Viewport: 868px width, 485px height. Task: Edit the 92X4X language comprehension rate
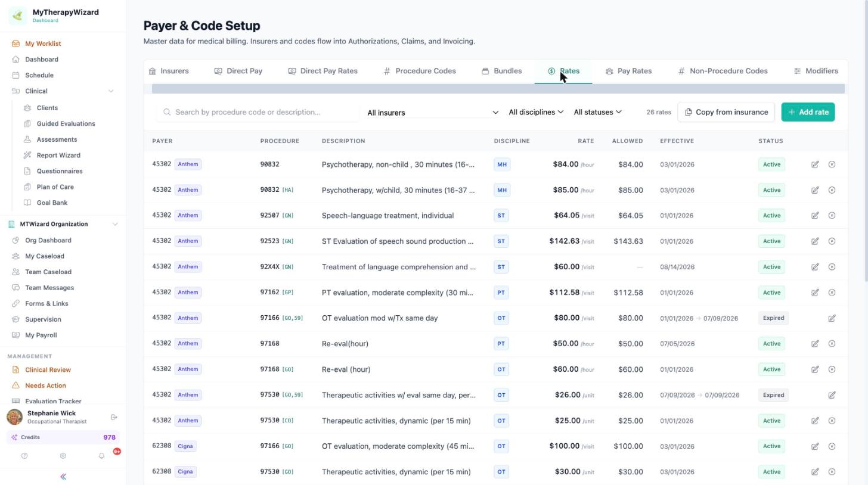[x=815, y=267]
